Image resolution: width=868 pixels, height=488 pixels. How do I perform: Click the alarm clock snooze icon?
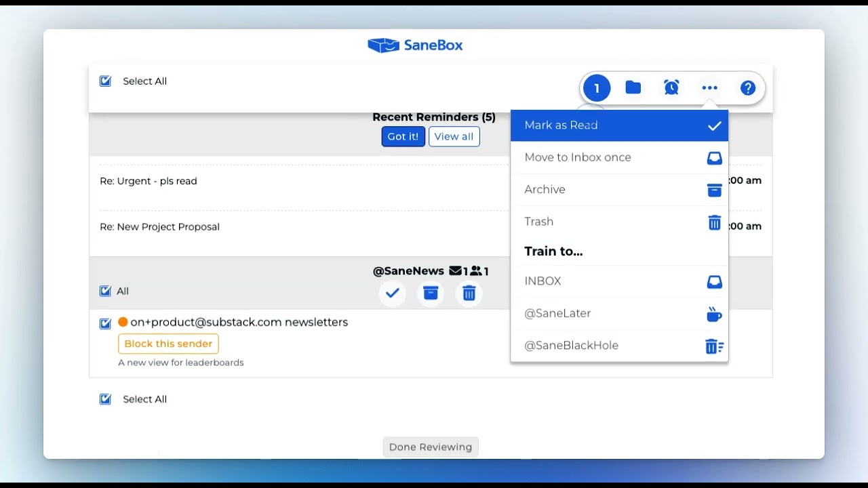(671, 87)
